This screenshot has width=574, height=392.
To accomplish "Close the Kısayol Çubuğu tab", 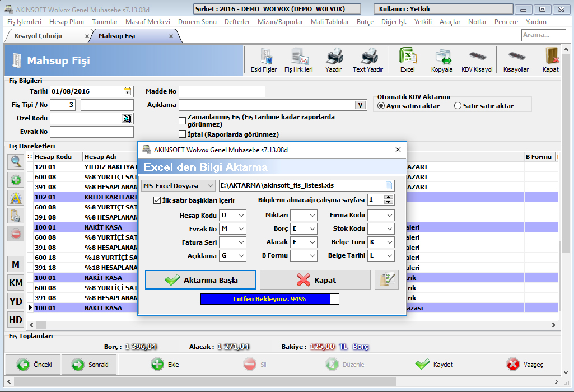I will click(87, 36).
